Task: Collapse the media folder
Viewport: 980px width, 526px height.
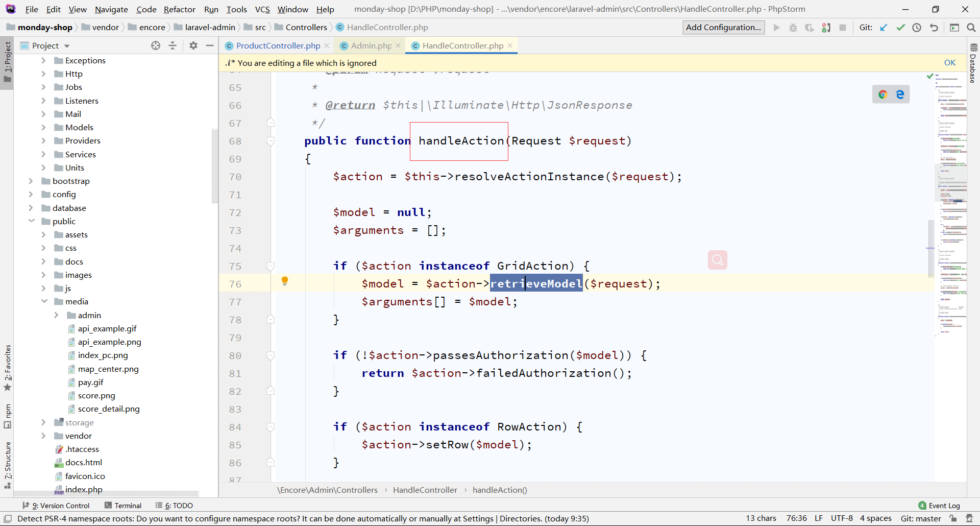Action: (44, 301)
